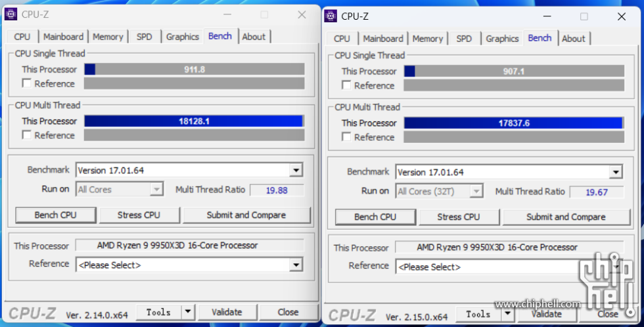Open Memory tab in left window
Screen dimensions: 644x327
pos(108,37)
